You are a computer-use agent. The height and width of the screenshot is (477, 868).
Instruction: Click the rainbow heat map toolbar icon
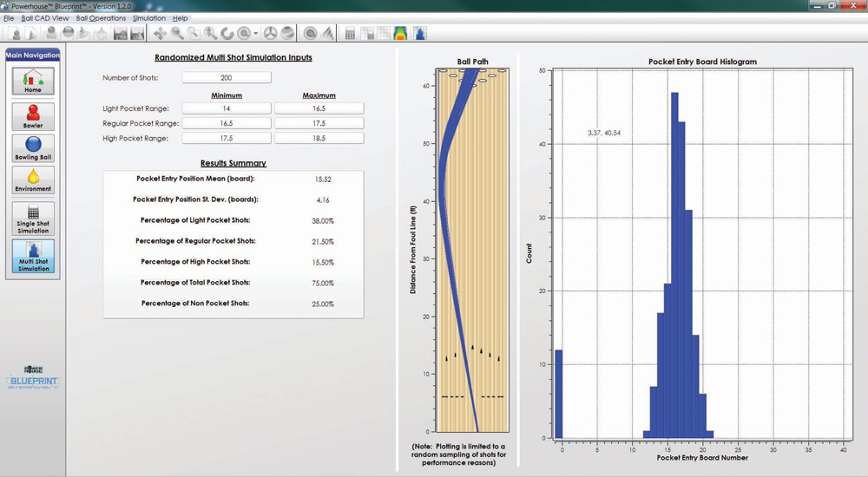pyautogui.click(x=400, y=34)
